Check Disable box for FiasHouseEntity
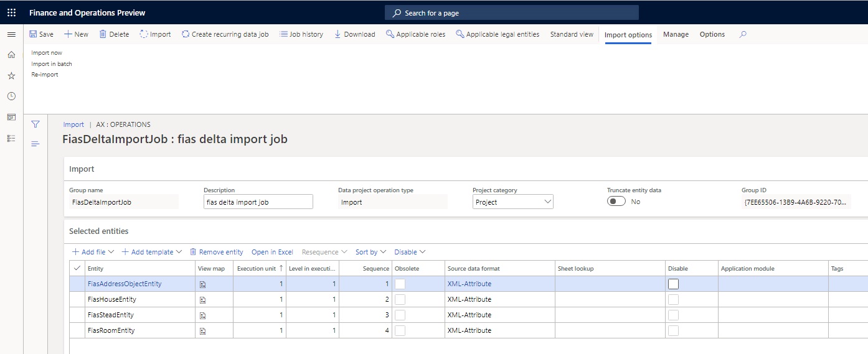The height and width of the screenshot is (354, 868). tap(673, 299)
